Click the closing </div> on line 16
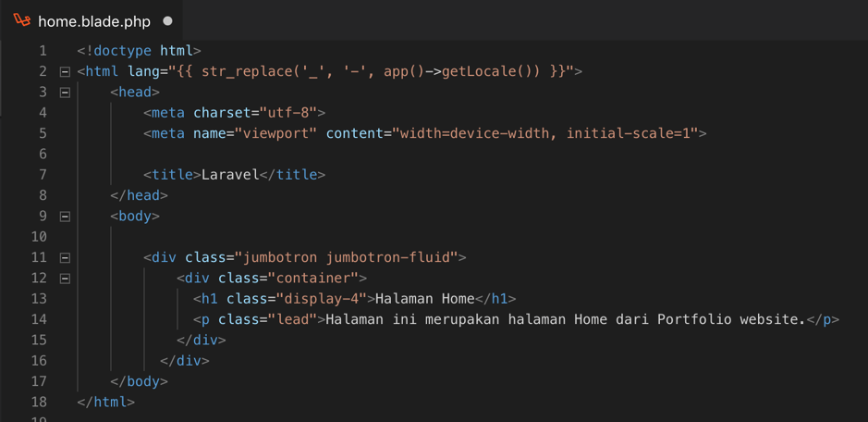The height and width of the screenshot is (422, 868). pos(184,360)
